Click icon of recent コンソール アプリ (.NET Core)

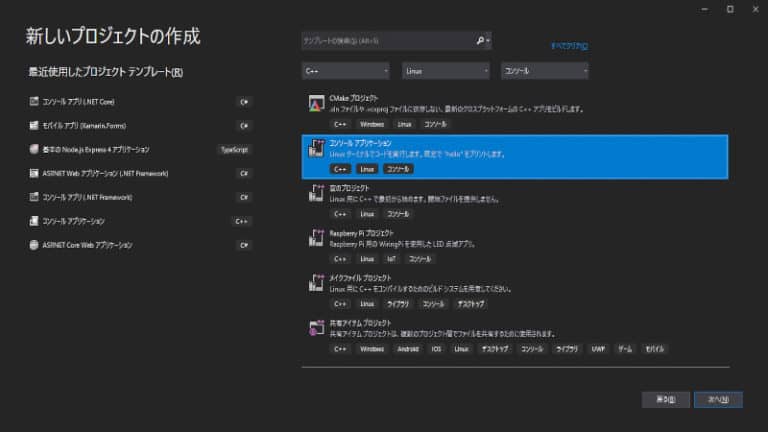(x=34, y=101)
